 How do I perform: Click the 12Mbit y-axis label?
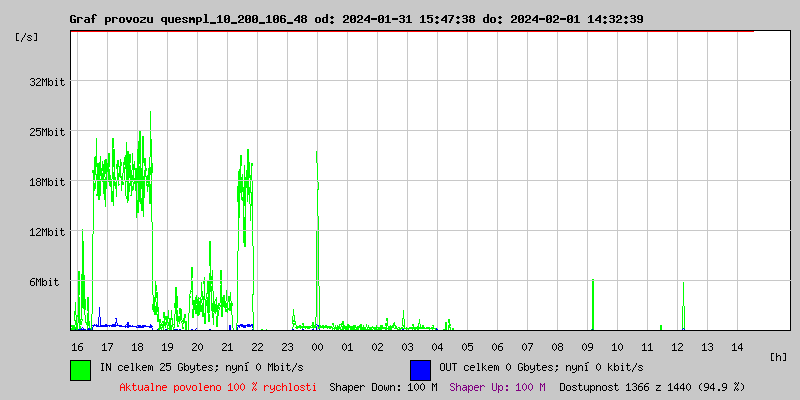[x=47, y=232]
